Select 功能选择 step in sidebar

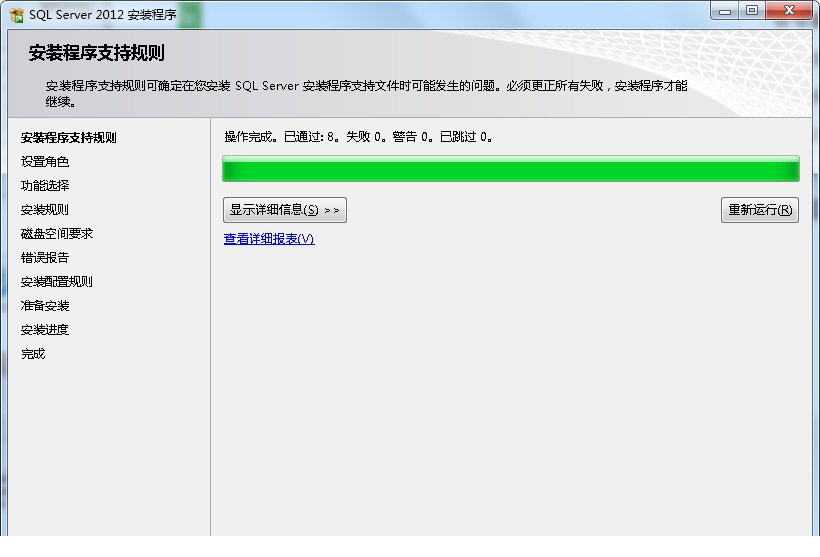(45, 186)
